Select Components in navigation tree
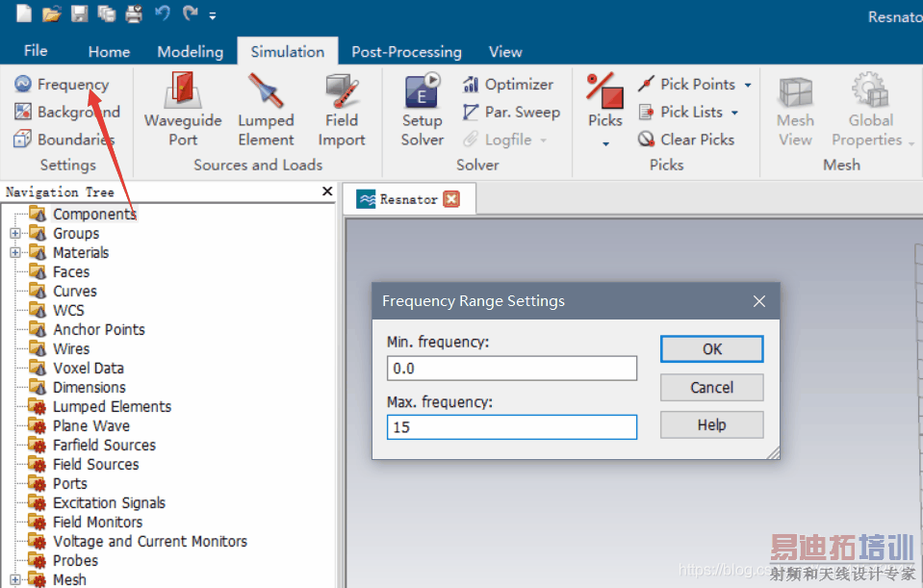923x588 pixels. [94, 215]
